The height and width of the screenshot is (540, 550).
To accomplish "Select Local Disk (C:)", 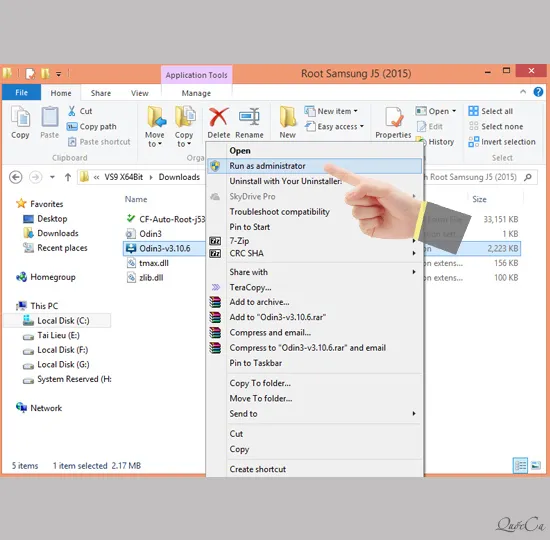I will pos(57,321).
